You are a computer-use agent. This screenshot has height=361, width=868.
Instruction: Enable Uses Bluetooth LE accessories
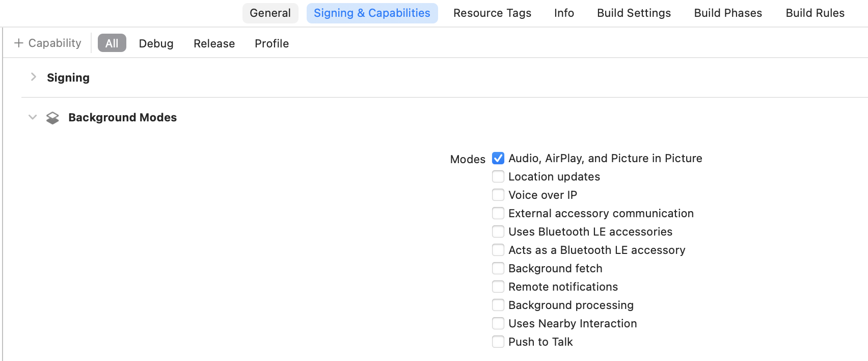tap(498, 231)
